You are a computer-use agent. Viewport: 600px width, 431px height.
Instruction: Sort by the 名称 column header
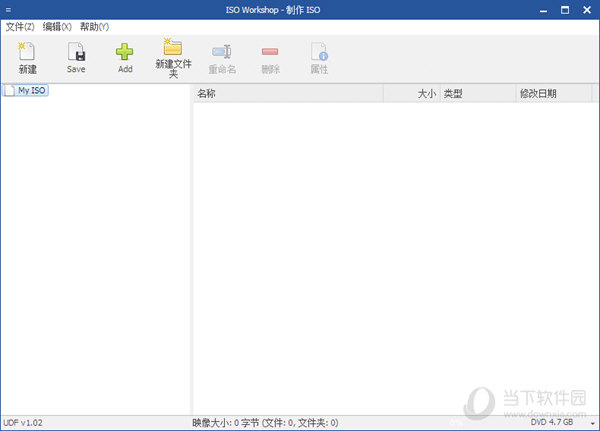(288, 93)
